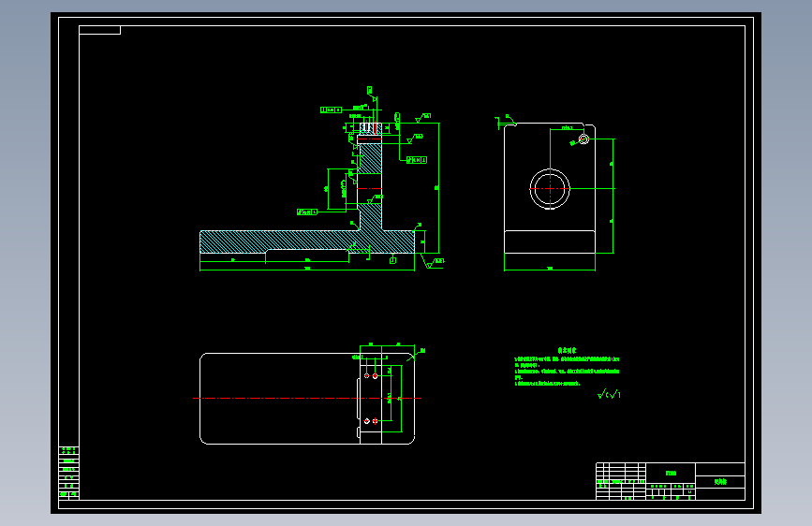Select the tolerance frame right of the upright column
This screenshot has width=812, height=526.
417,160
